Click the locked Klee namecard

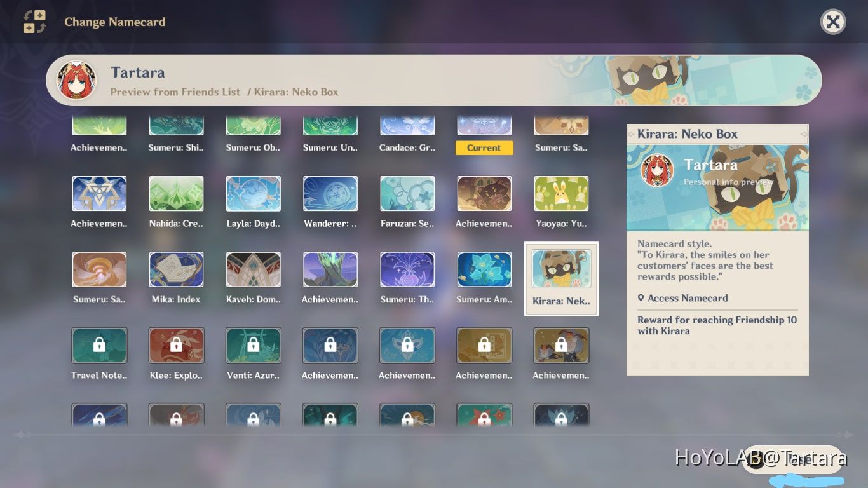176,345
